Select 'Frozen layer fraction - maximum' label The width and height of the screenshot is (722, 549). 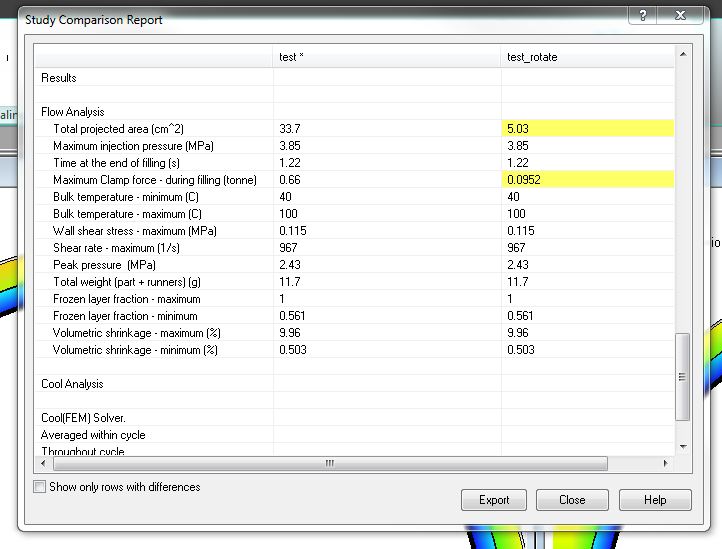(127, 299)
